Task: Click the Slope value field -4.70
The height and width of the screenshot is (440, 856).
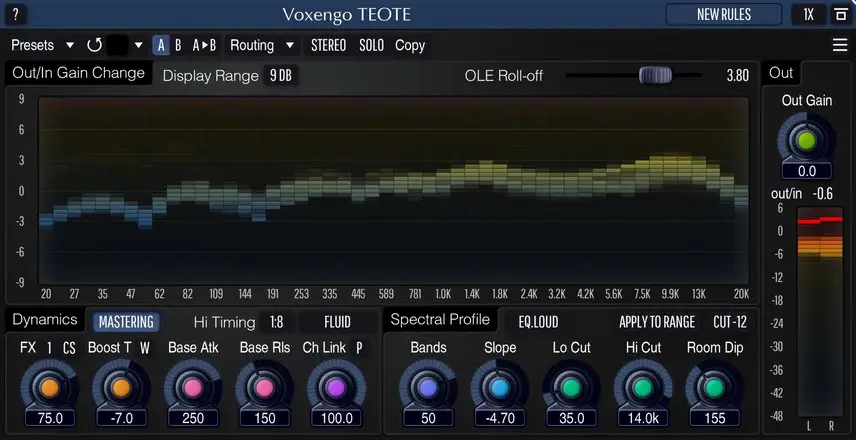Action: coord(500,419)
